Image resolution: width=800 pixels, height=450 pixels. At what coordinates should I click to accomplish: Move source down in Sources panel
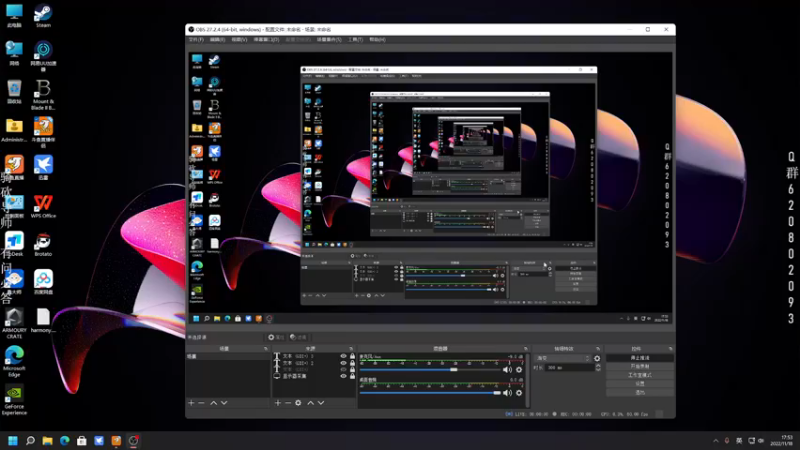tap(321, 403)
